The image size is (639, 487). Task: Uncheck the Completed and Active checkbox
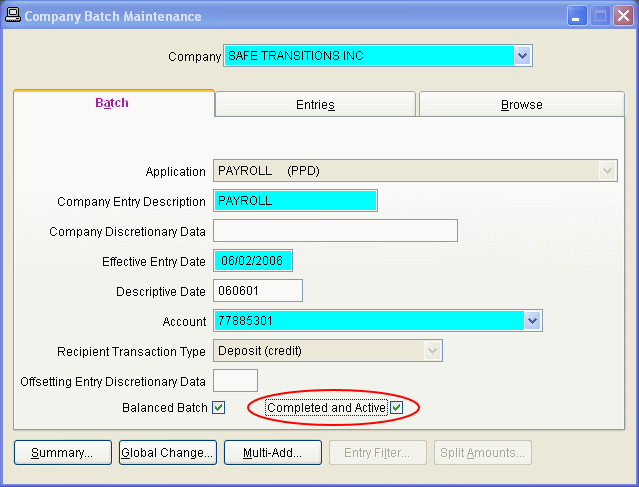pos(397,408)
